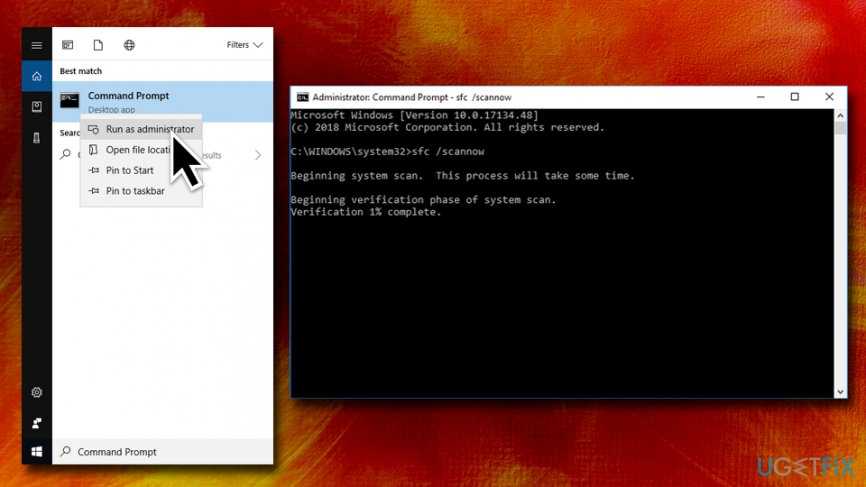The width and height of the screenshot is (866, 487).
Task: Click the Run as administrator shield icon
Action: tap(94, 129)
